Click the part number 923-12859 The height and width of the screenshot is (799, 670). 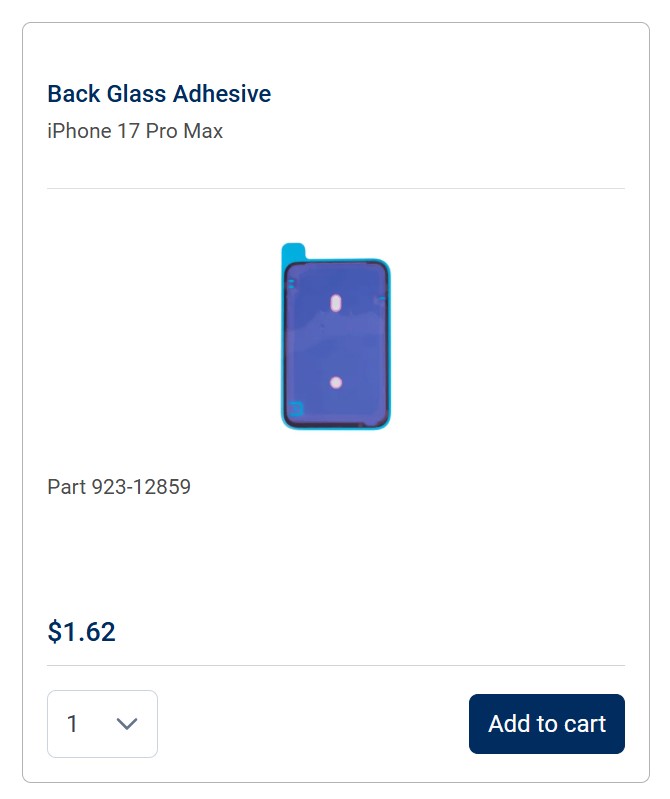(x=141, y=487)
